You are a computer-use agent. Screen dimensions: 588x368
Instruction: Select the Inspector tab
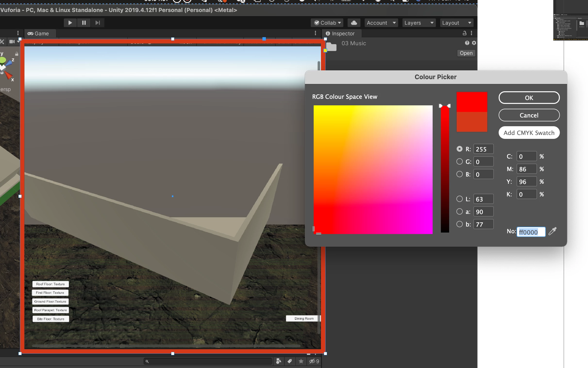pos(340,33)
